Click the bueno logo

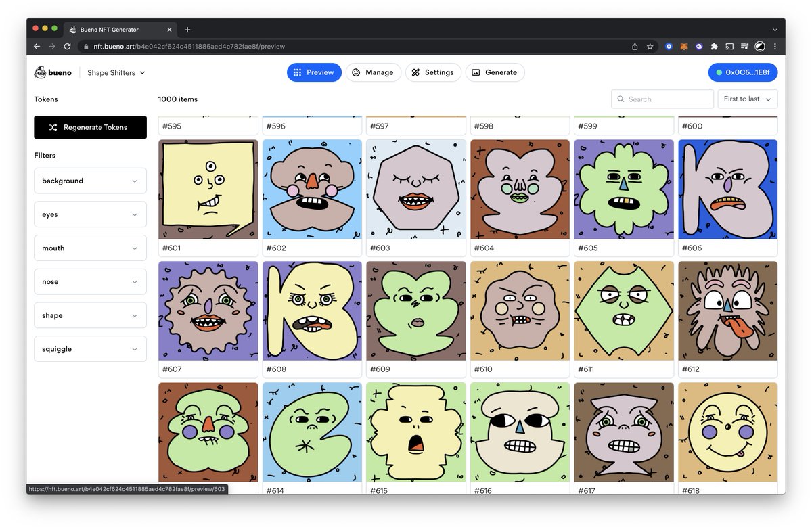pos(53,72)
